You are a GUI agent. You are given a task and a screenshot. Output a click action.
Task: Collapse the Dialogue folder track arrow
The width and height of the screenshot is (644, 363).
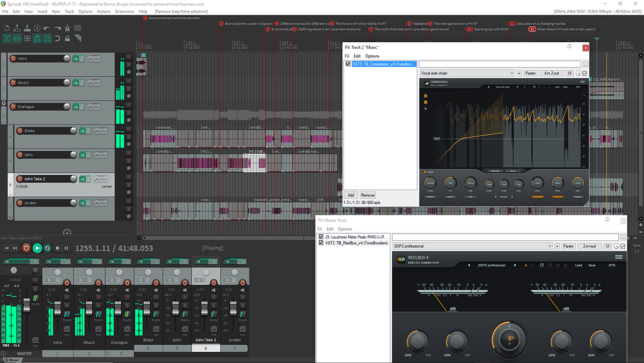(3, 102)
